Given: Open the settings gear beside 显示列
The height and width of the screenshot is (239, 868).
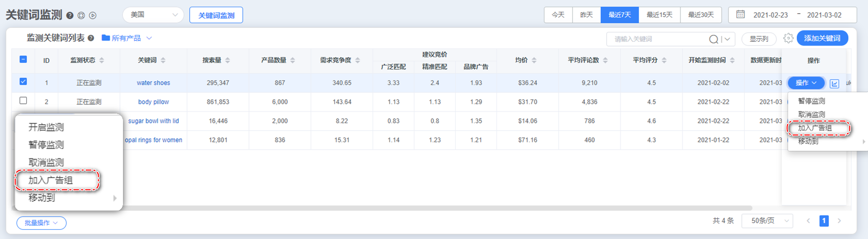Looking at the screenshot, I should pyautogui.click(x=788, y=38).
